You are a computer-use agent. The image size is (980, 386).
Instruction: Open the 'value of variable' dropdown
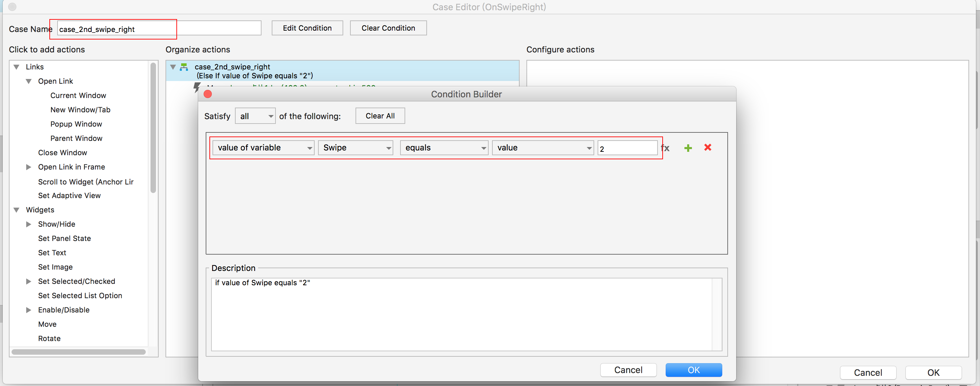tap(263, 147)
